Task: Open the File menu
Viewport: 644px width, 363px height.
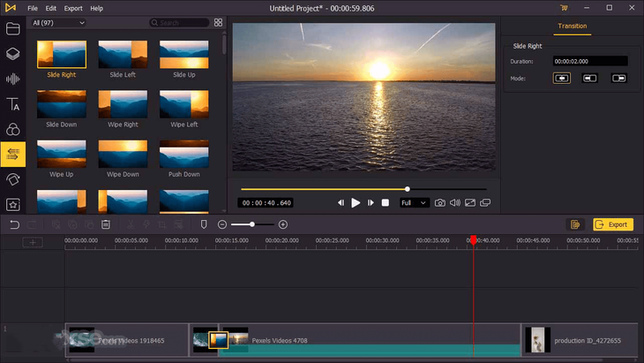Action: pos(33,8)
